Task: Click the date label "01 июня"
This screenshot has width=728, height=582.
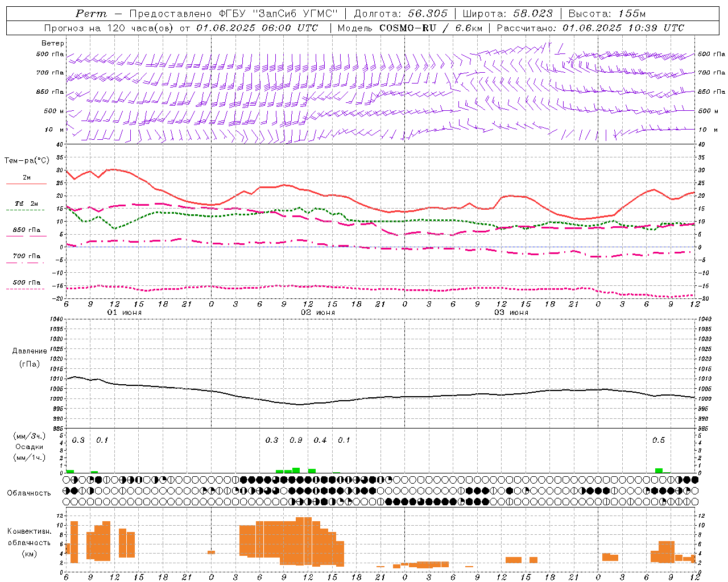Action: tap(125, 312)
